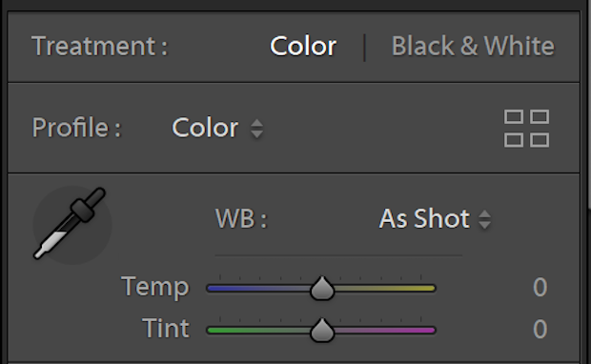Click the Profile dropdown arrows
This screenshot has width=591, height=364.
click(x=257, y=129)
